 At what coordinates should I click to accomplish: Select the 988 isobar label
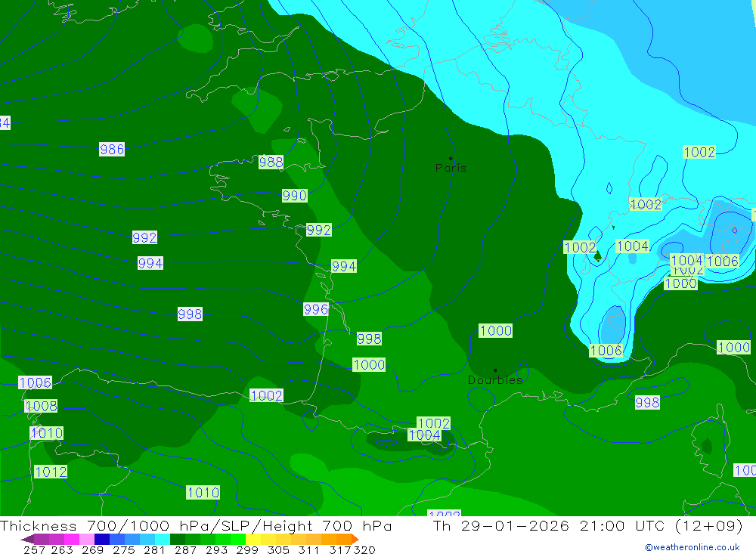pyautogui.click(x=271, y=162)
